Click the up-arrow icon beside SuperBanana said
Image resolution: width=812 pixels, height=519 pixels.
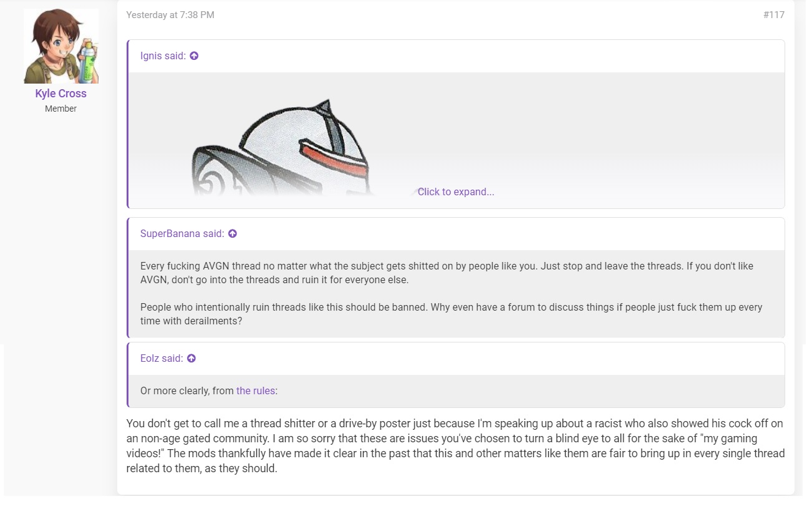click(x=233, y=234)
